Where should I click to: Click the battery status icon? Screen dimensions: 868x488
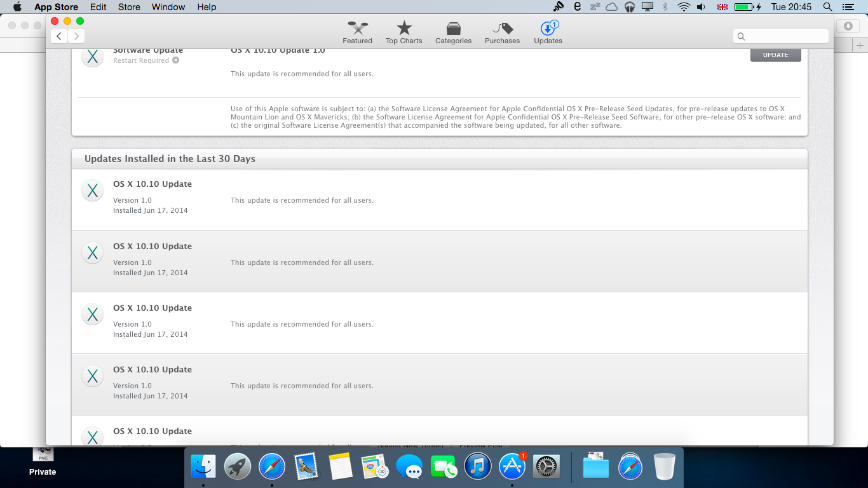748,7
